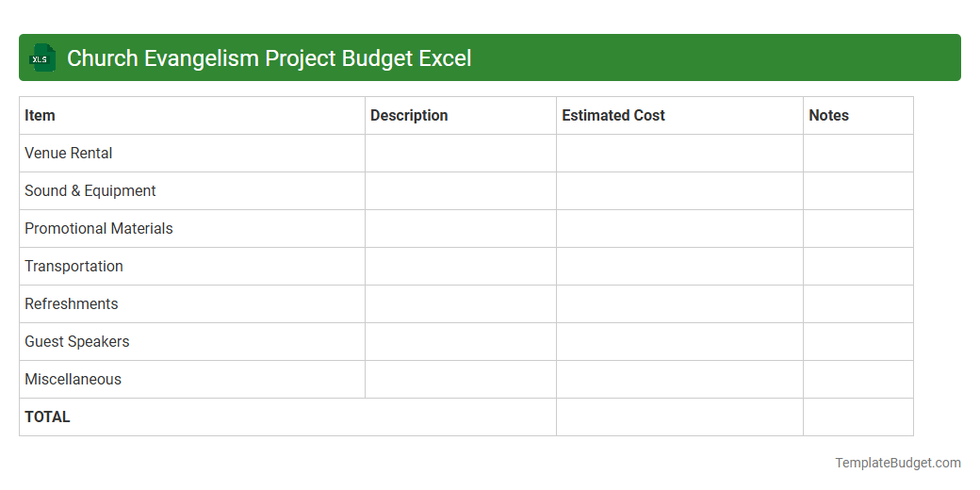Screen dimensions: 980x490
Task: Click the Notes cell for Miscellaneous
Action: coord(858,380)
